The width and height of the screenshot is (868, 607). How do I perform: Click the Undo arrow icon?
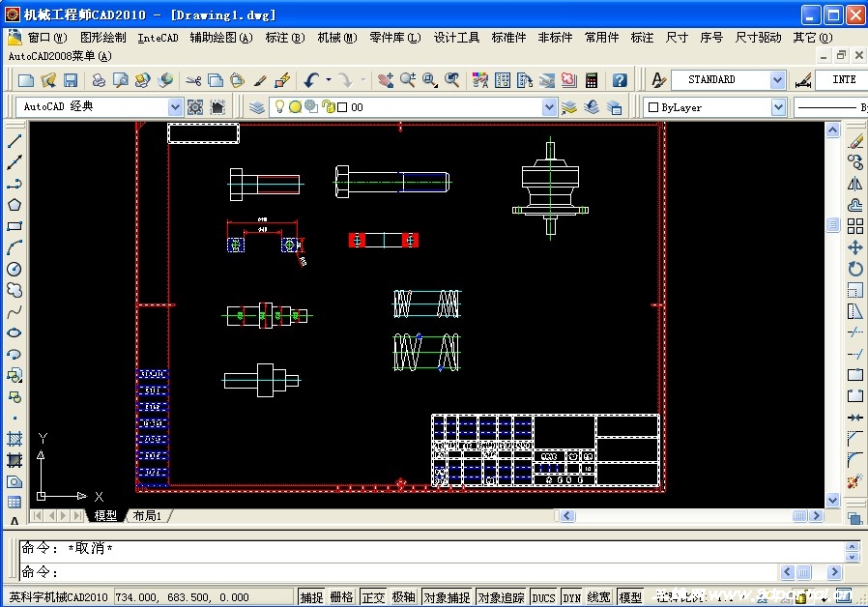pos(311,80)
